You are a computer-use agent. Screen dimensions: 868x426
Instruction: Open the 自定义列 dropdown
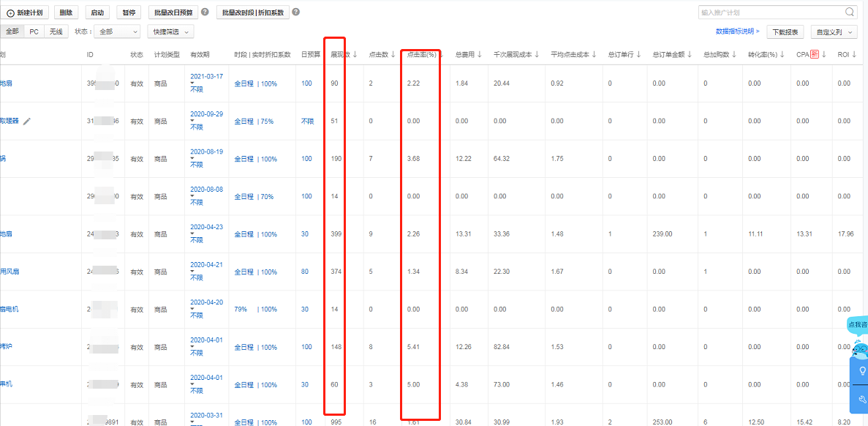[834, 32]
